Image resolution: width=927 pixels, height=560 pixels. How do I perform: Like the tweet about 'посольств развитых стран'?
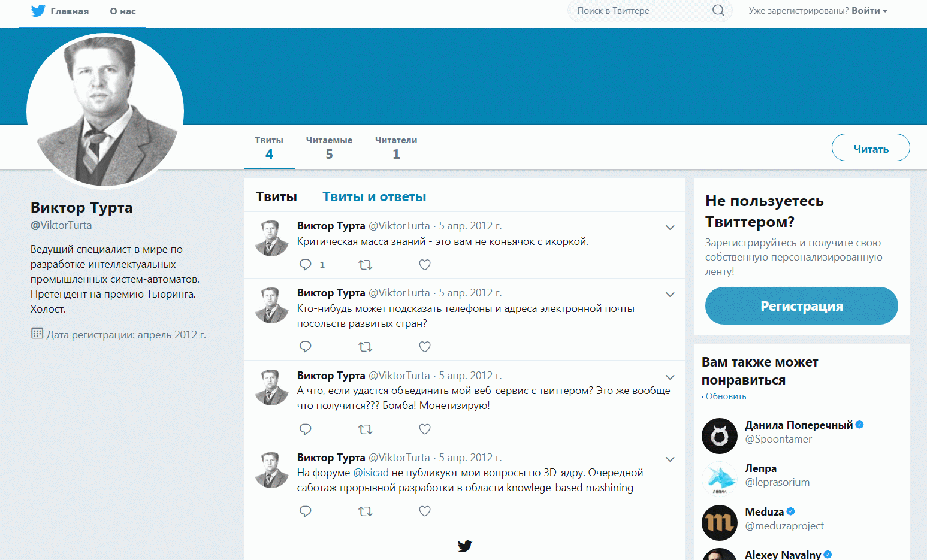pos(425,347)
